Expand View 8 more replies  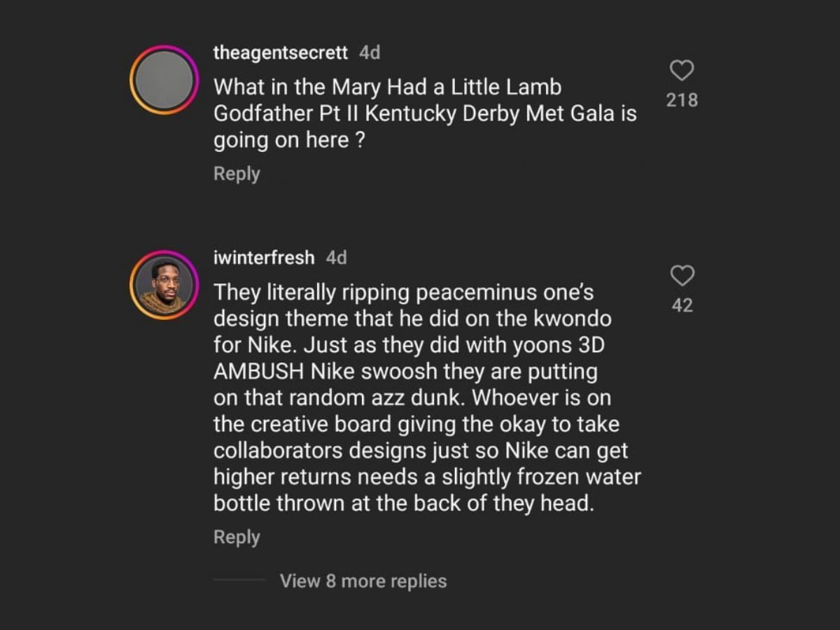(x=363, y=581)
